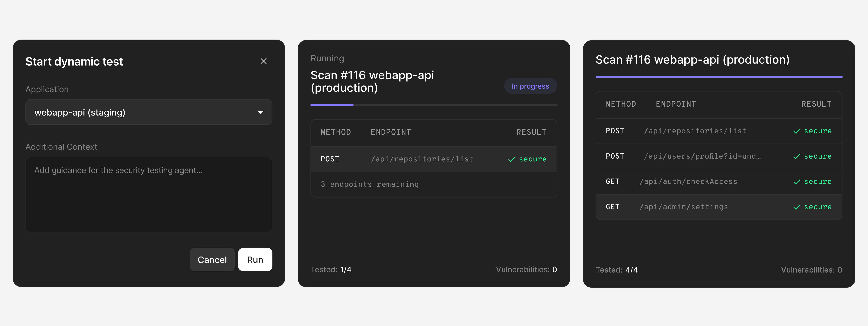Click the completed scan title heading

[x=692, y=60]
